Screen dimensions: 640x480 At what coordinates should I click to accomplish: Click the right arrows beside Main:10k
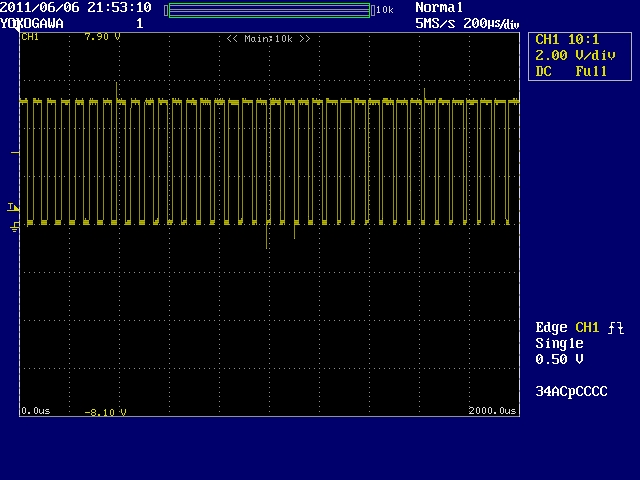(x=304, y=39)
